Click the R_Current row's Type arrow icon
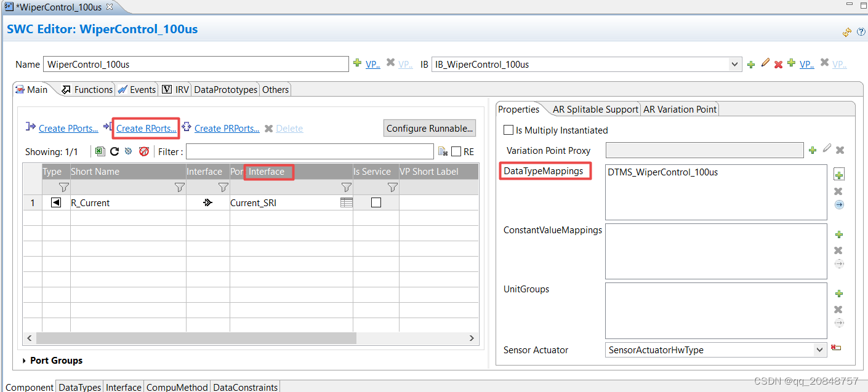The height and width of the screenshot is (392, 868). click(x=56, y=202)
